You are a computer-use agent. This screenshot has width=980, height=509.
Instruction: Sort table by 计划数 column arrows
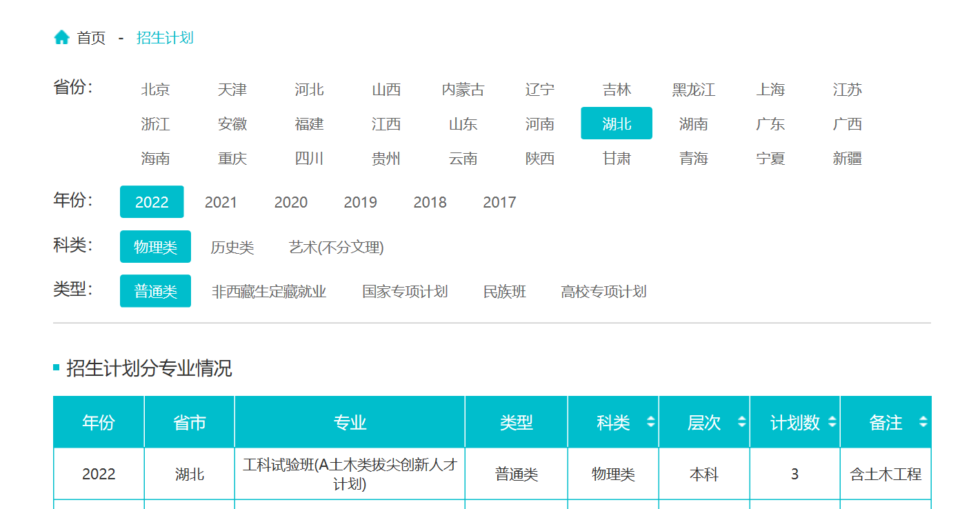(x=832, y=422)
